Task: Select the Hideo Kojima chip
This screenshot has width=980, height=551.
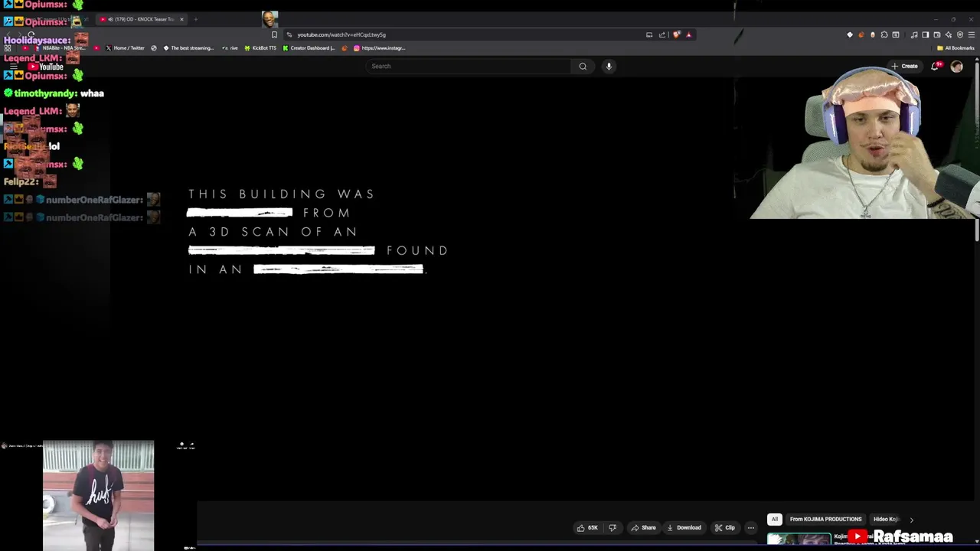Action: 886,519
